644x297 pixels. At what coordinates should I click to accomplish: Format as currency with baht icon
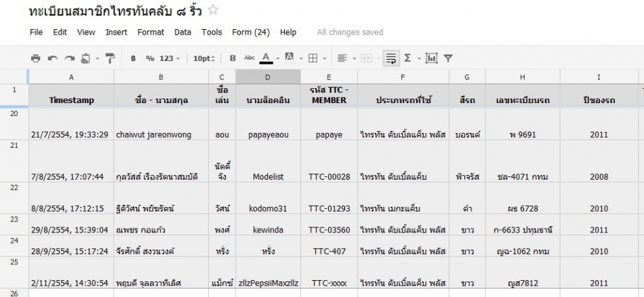point(133,58)
